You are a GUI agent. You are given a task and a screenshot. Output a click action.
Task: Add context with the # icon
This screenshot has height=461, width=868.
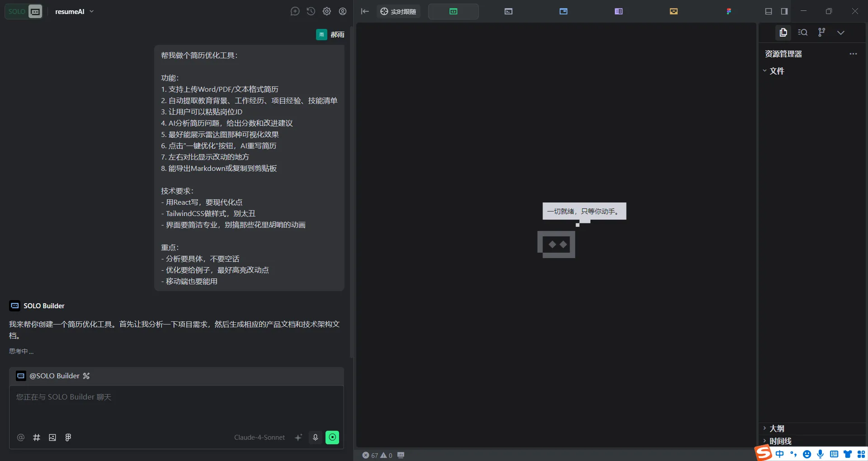37,437
